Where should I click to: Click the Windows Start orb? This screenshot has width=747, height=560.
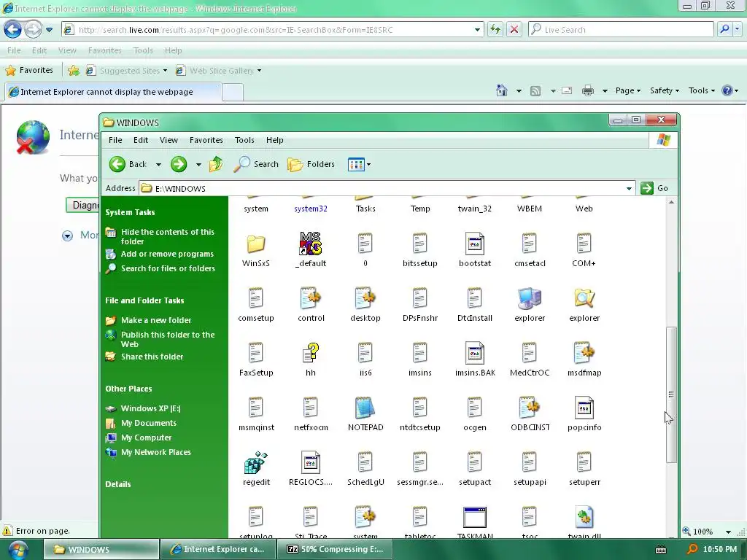(18, 550)
